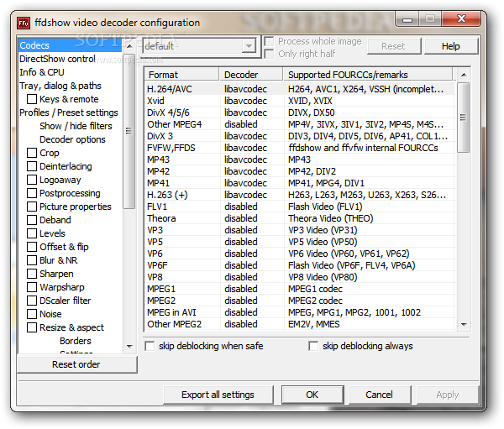
Task: Toggle the Logoaway checkbox
Action: tap(32, 180)
